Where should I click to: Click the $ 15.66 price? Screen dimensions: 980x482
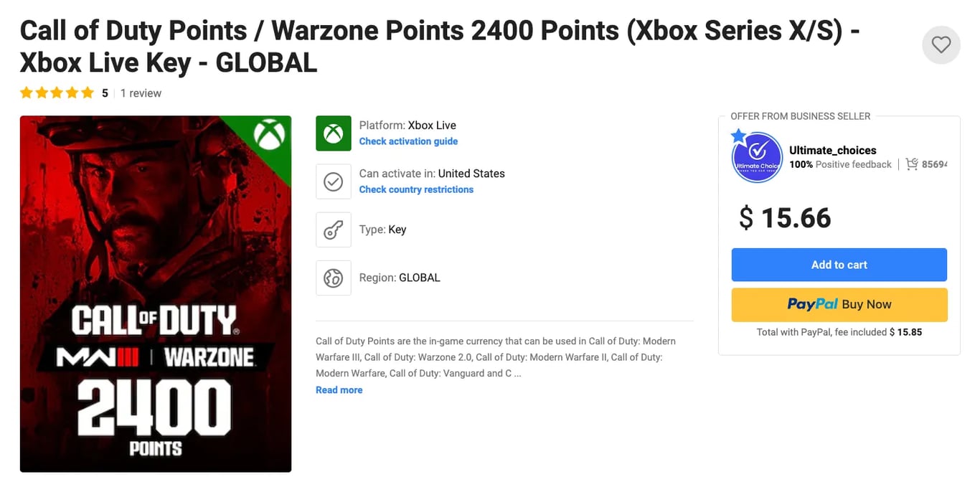point(785,218)
